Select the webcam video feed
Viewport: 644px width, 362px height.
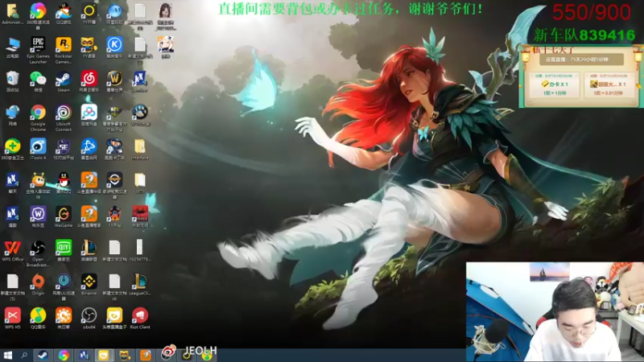coord(555,312)
